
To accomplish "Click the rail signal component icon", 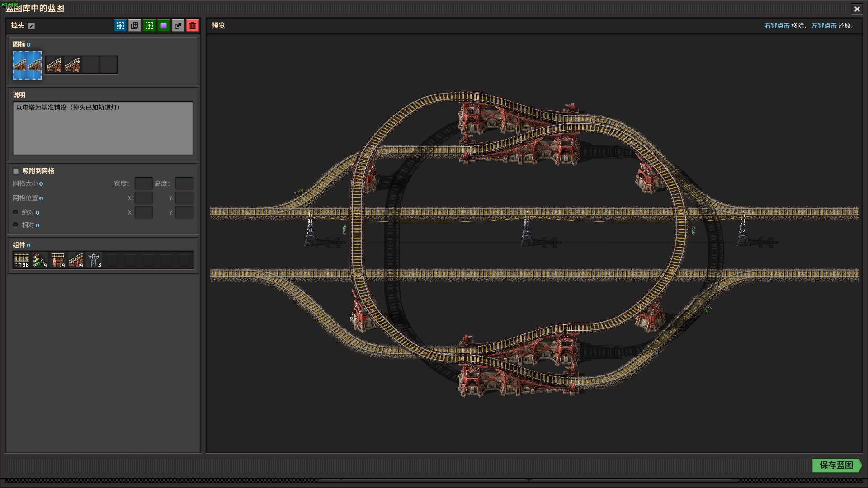I will [40, 260].
